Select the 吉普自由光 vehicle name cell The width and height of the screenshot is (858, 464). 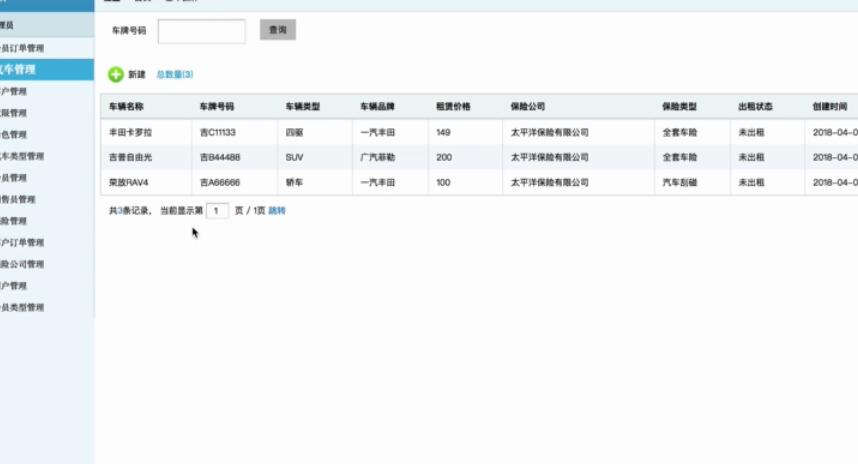click(130, 158)
